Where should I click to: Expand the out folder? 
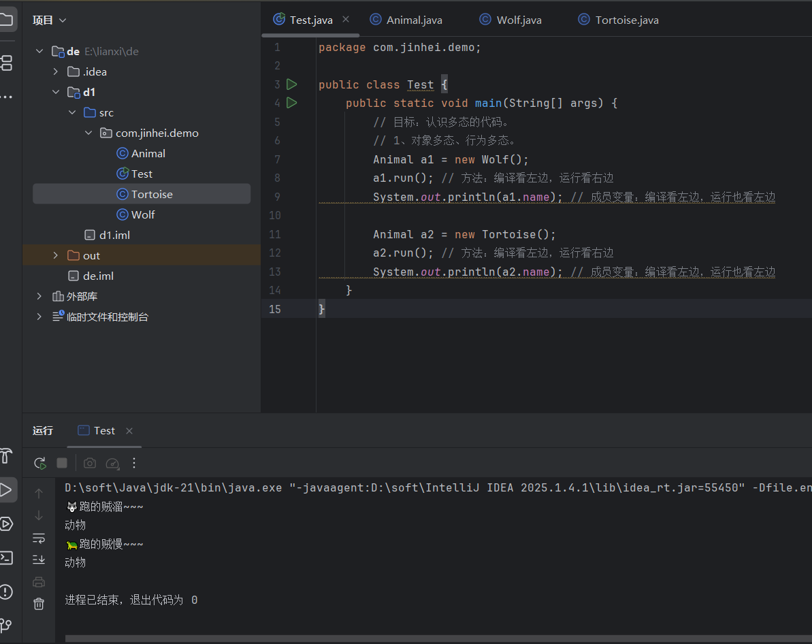click(55, 255)
